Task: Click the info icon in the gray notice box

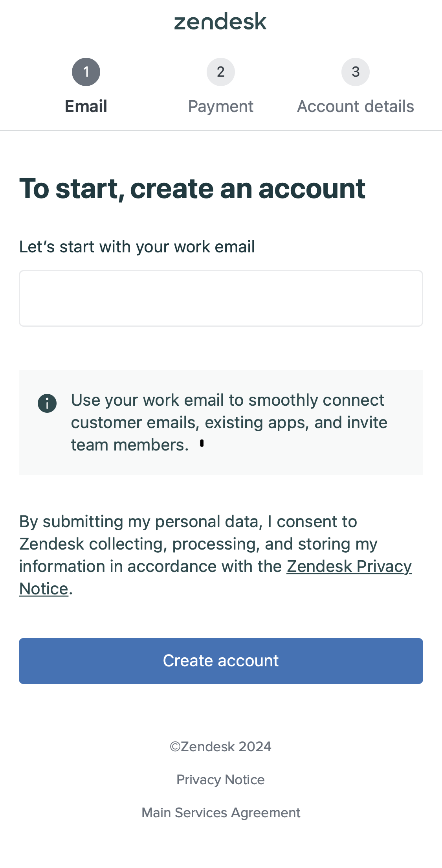Action: click(x=47, y=403)
